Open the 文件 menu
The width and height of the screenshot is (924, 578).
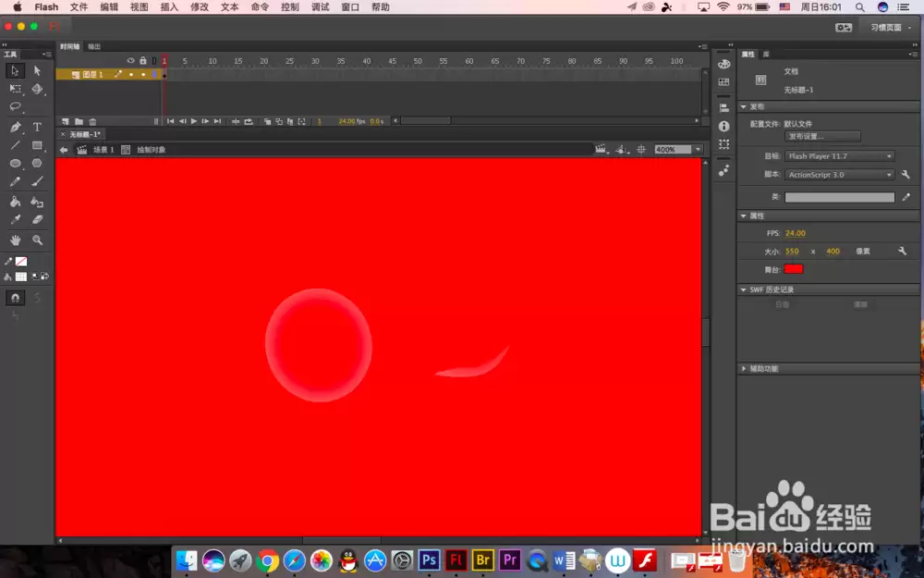tap(79, 7)
